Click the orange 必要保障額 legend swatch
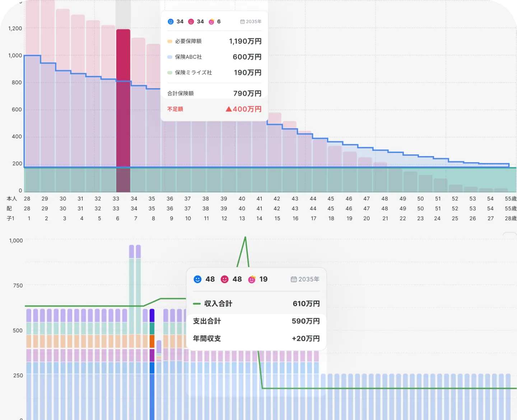Viewport: 517px width, 420px height. tap(170, 41)
